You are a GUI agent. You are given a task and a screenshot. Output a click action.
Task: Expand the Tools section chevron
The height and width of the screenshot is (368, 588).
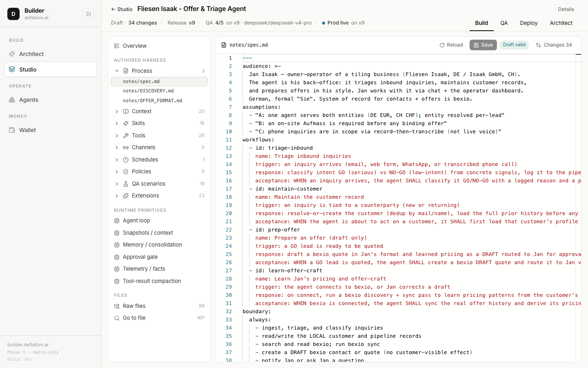(117, 135)
